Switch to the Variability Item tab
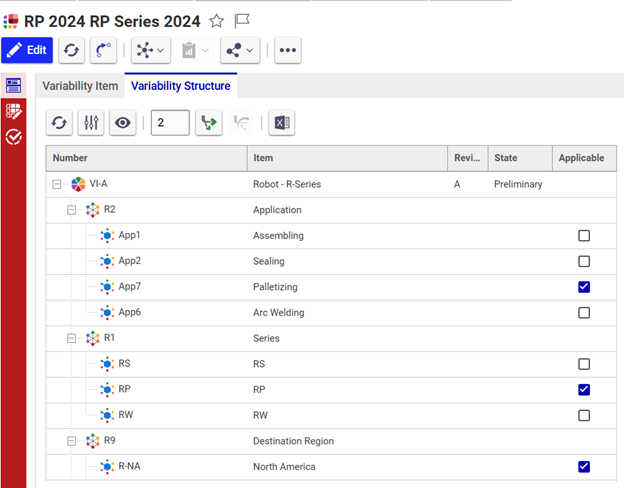 [x=80, y=86]
